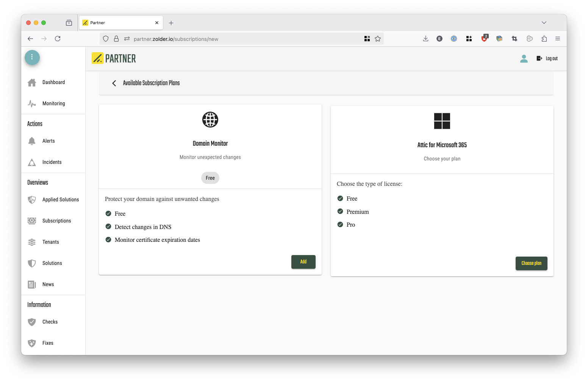Go back using Available Subscription Plans chevron

click(114, 83)
